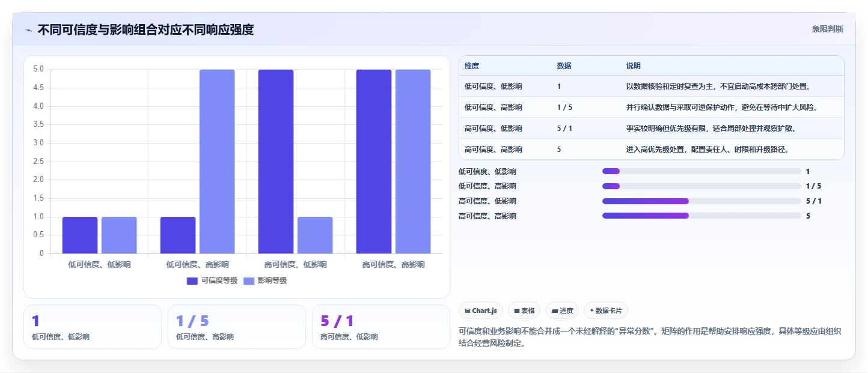Click the table data cell 5 / 1
Image resolution: width=868 pixels, height=373 pixels.
pos(564,129)
